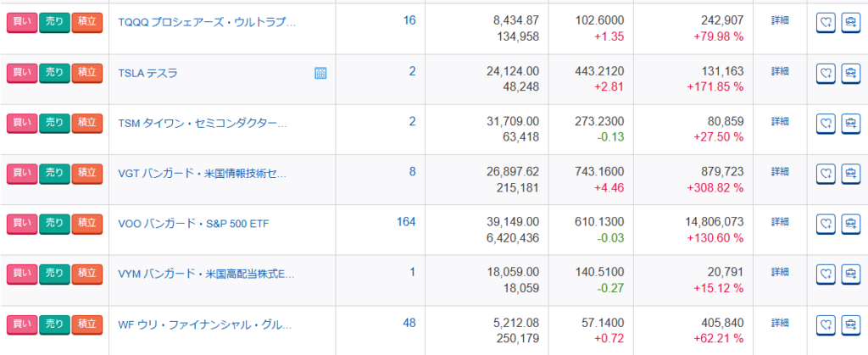Open 詳細 details for the VYM row
Image resolution: width=868 pixels, height=355 pixels.
pos(780,272)
